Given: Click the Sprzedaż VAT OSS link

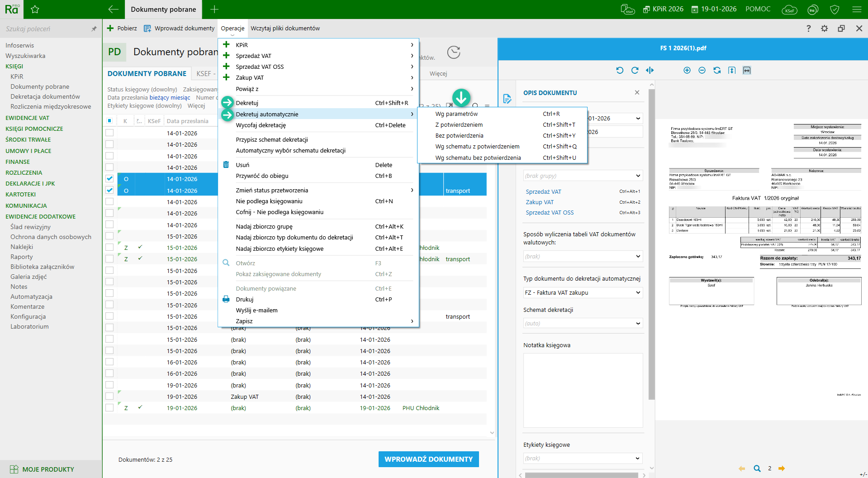Looking at the screenshot, I should pyautogui.click(x=550, y=213).
